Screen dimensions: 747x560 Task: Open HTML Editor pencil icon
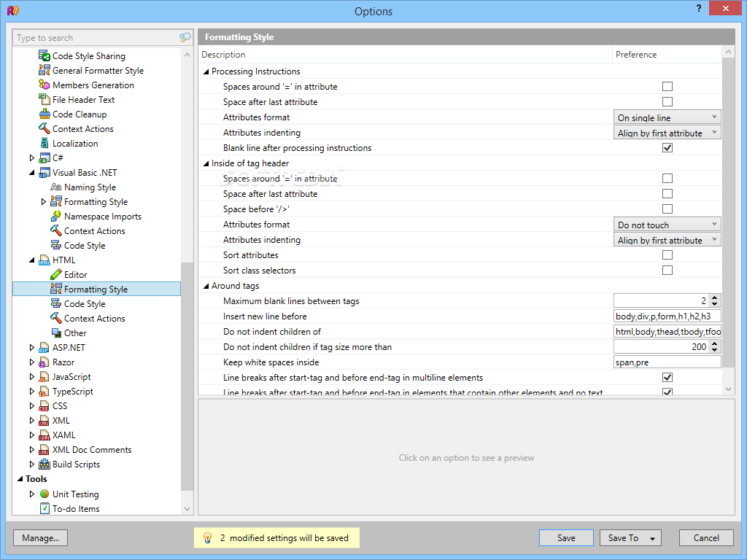tap(55, 275)
